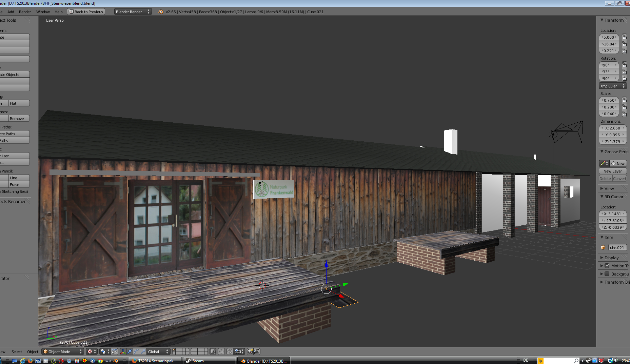Click the snap magnet icon
The image size is (630, 364).
[x=230, y=351]
